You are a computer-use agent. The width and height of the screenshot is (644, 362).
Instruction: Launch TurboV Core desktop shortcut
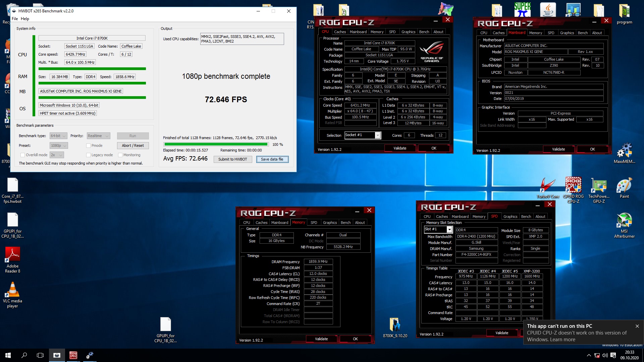[x=548, y=188]
